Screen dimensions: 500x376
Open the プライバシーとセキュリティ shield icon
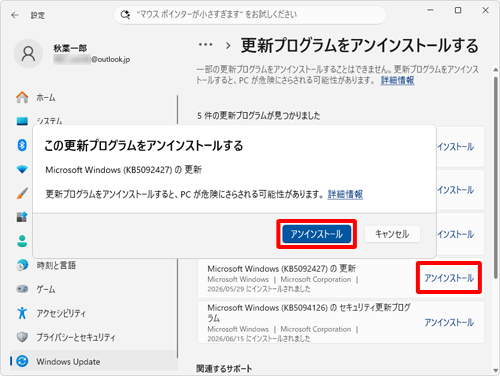pos(22,337)
